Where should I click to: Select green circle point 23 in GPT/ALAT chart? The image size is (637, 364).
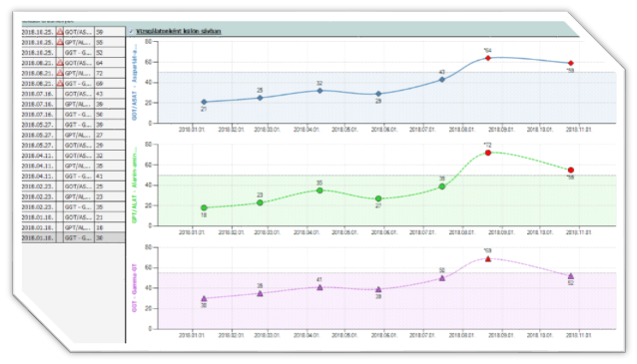(260, 202)
